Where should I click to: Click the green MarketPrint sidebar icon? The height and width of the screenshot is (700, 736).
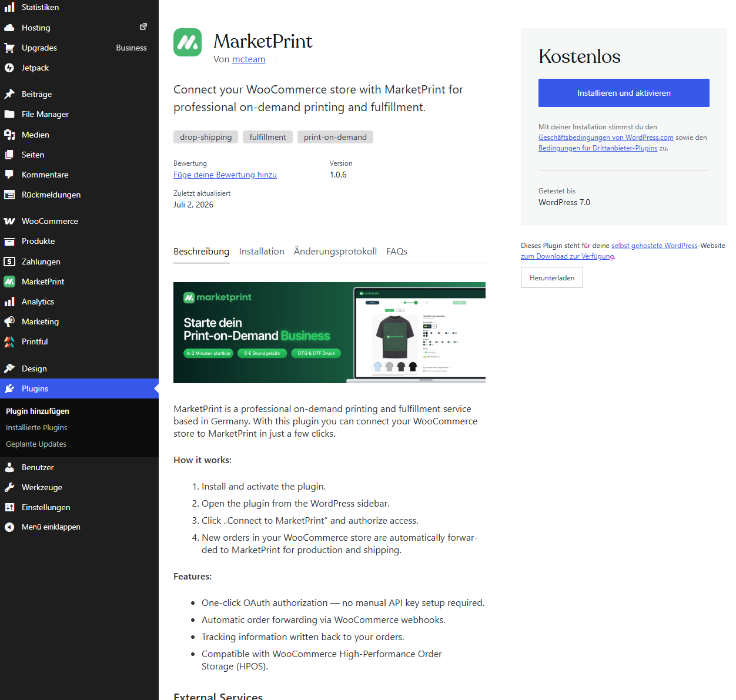click(x=9, y=282)
